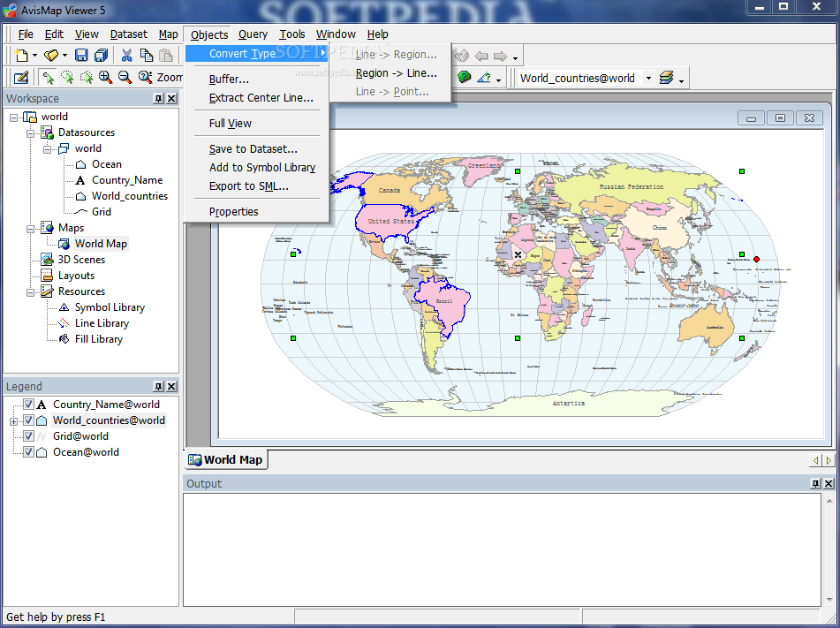Collapse the world workspace root node
This screenshot has width=840, height=628.
click(14, 117)
